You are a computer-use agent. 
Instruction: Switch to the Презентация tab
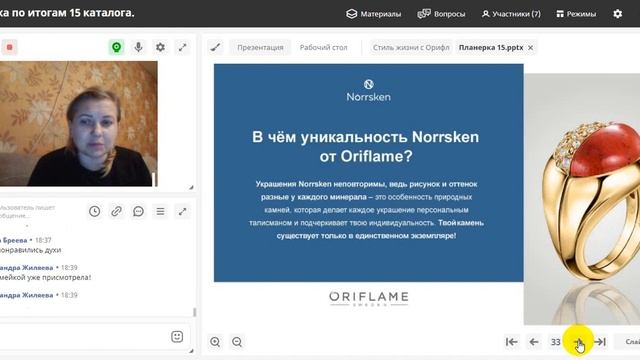pos(260,47)
